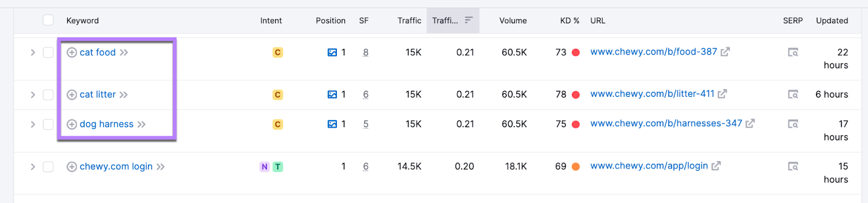Open external link icon for food-387 URL
The width and height of the screenshot is (868, 203).
pos(725,52)
